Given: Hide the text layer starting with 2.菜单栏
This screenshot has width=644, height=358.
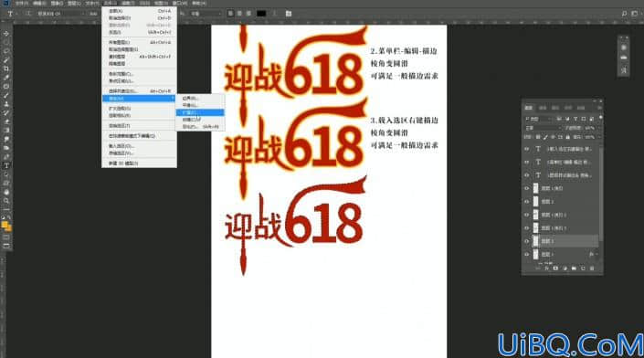Looking at the screenshot, I should [x=527, y=163].
